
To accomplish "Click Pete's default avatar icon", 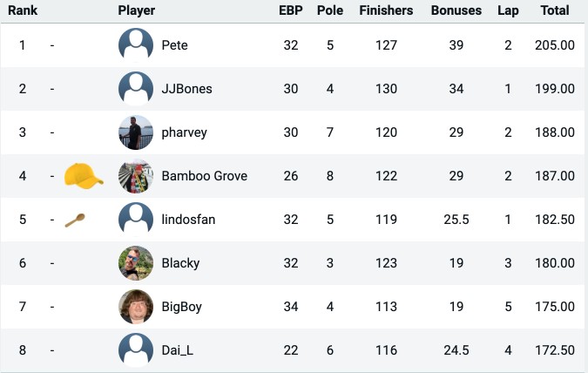I will [136, 45].
